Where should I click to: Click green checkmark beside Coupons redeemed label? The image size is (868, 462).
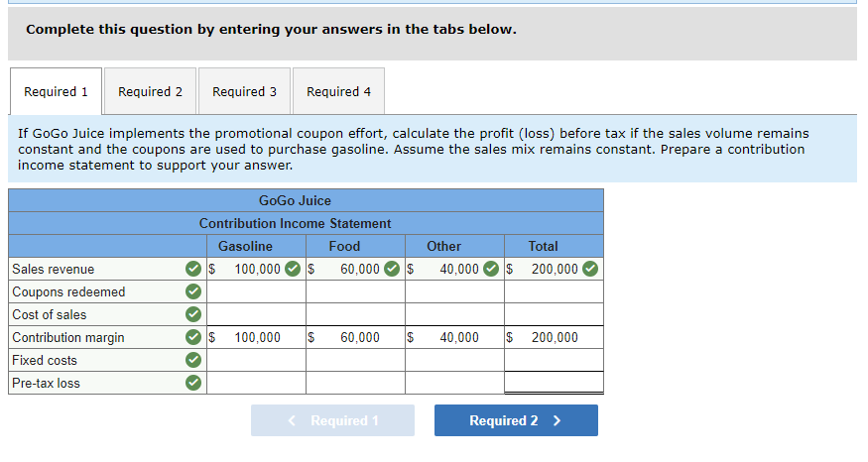point(193,291)
